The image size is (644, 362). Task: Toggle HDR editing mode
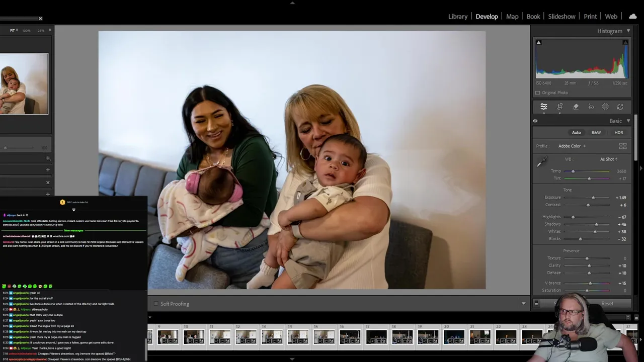tap(619, 133)
